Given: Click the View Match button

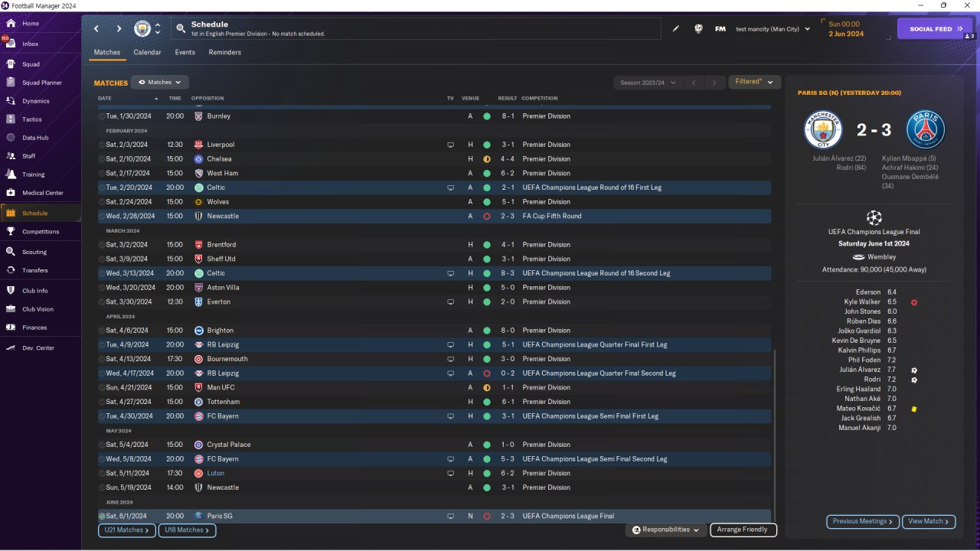Looking at the screenshot, I should (929, 521).
